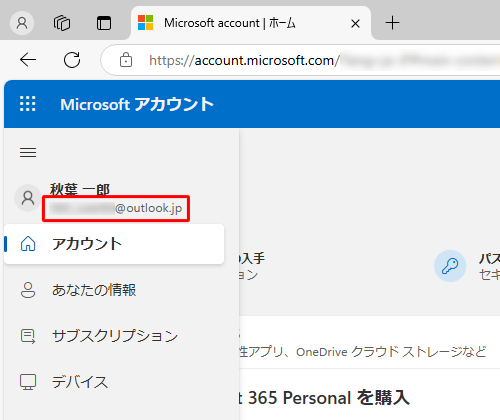Image resolution: width=500 pixels, height=420 pixels.
Task: Click the Microsoft アカウント header title
Action: 137,104
